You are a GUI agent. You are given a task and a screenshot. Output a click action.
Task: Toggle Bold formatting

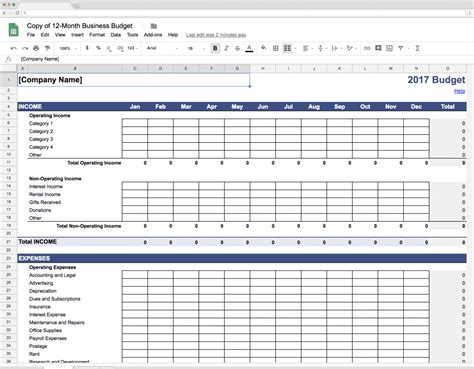pos(215,48)
